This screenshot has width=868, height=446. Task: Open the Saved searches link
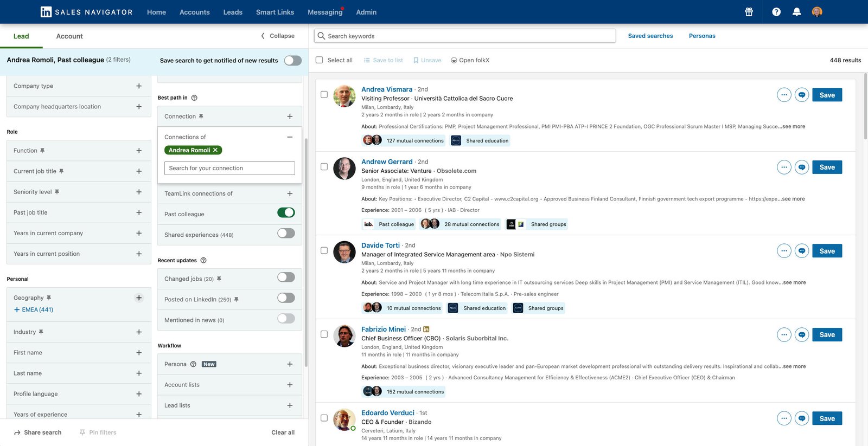click(x=650, y=36)
